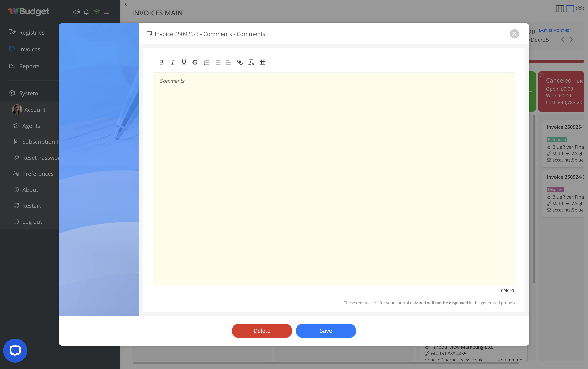Viewport: 588px width, 369px height.
Task: Insert a bulleted list
Action: tap(218, 62)
